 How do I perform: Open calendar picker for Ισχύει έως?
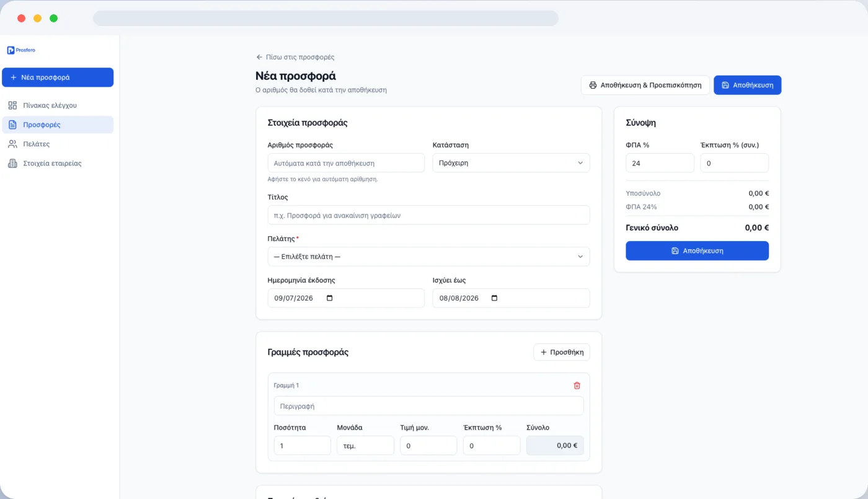(x=494, y=298)
